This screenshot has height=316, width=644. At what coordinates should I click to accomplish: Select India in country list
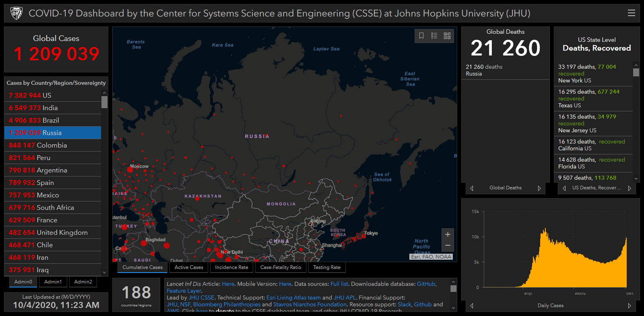click(x=53, y=108)
